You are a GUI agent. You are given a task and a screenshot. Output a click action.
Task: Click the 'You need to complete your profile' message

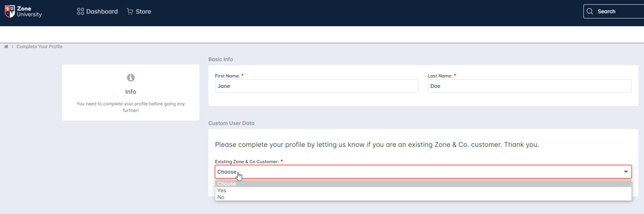[131, 107]
